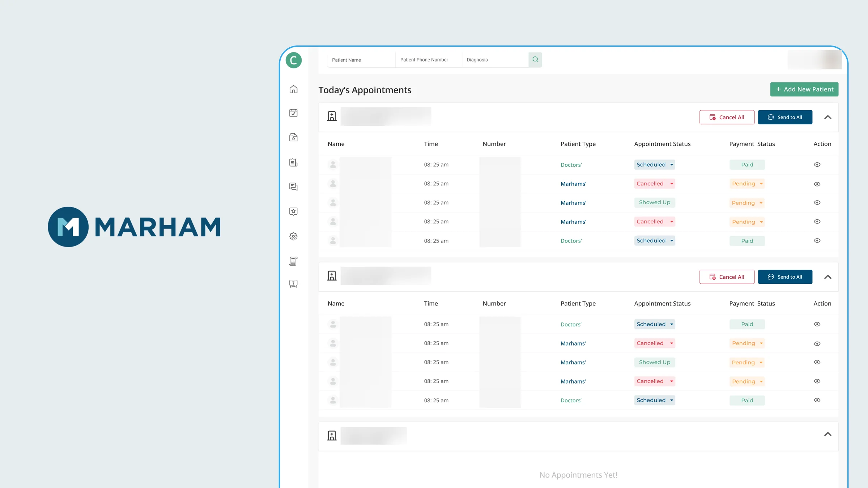Image resolution: width=868 pixels, height=488 pixels.
Task: Click the second hospital building icon
Action: point(332,276)
